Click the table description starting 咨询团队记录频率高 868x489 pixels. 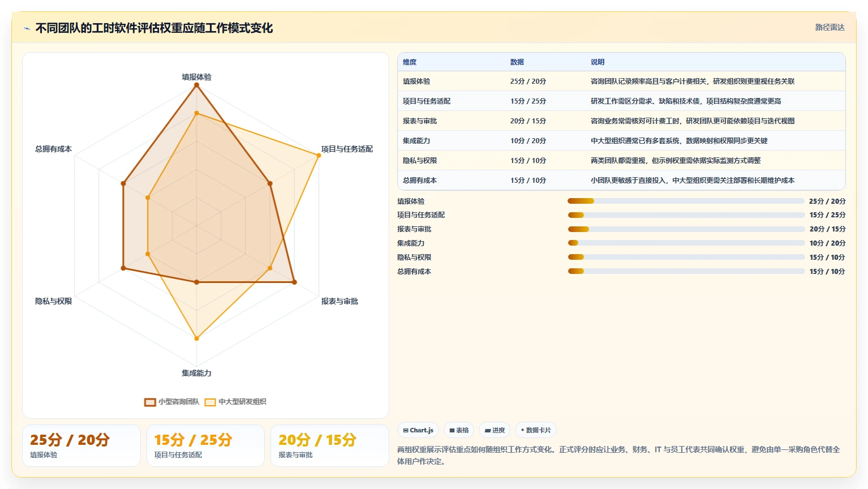coord(693,81)
